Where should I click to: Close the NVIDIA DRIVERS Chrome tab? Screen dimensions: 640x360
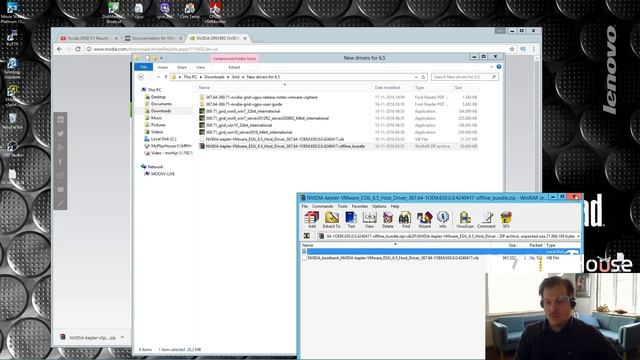point(245,38)
